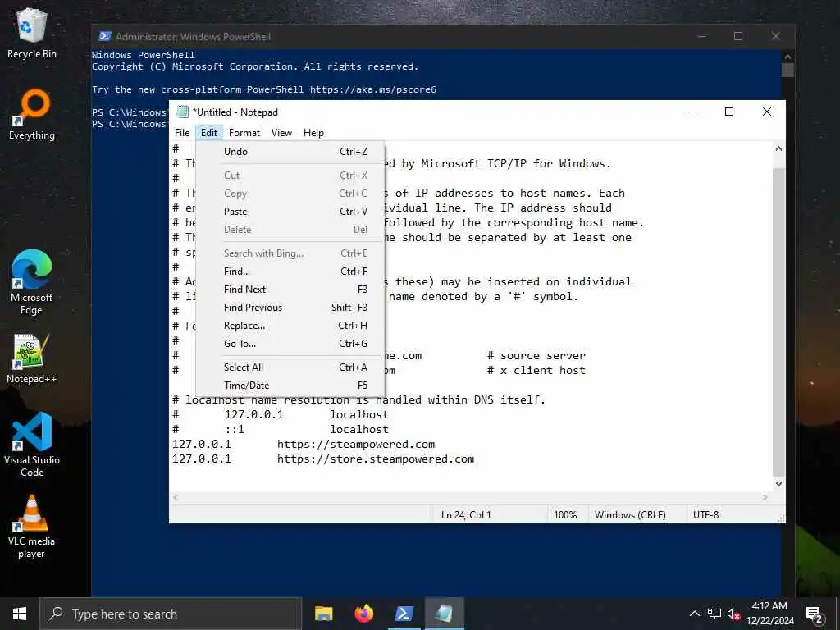Click the Notepad vertical scrollbar thumb

coord(779,322)
